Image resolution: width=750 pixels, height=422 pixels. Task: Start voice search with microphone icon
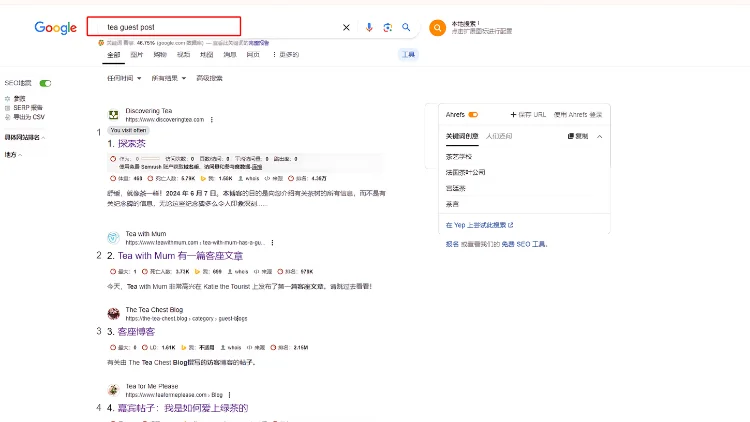click(369, 28)
